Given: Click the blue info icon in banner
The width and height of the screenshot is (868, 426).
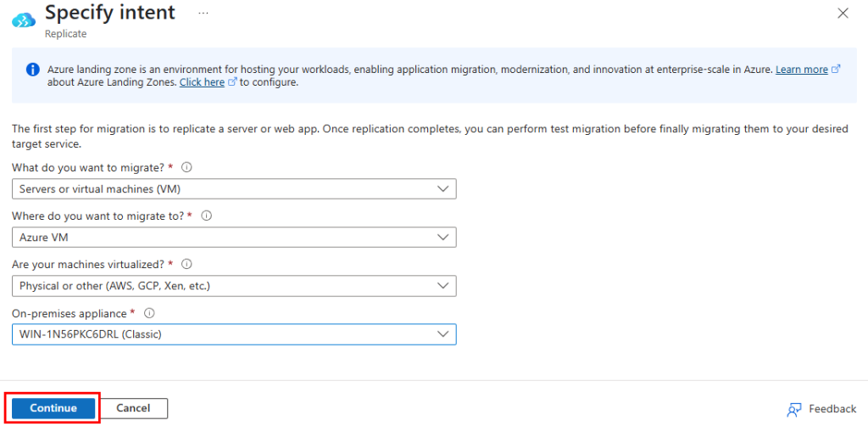Looking at the screenshot, I should pos(33,70).
